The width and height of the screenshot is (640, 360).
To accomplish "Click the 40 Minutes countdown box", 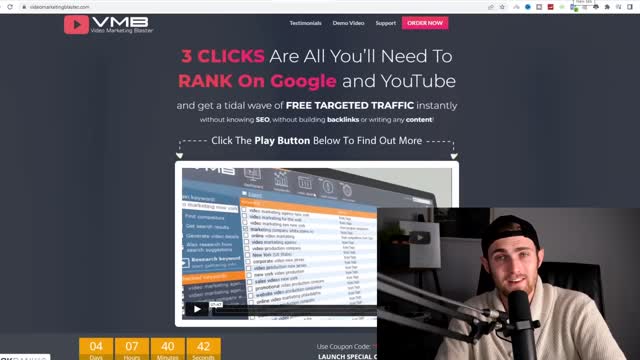I will [x=168, y=349].
